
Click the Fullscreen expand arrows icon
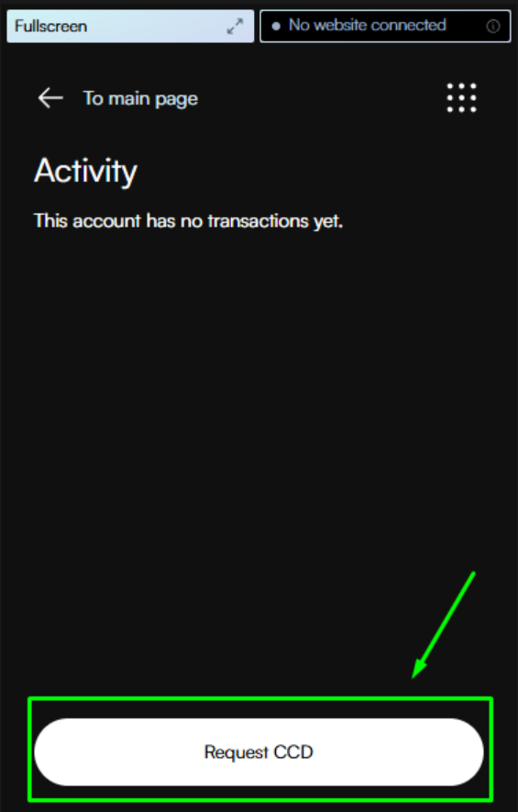pyautogui.click(x=235, y=27)
